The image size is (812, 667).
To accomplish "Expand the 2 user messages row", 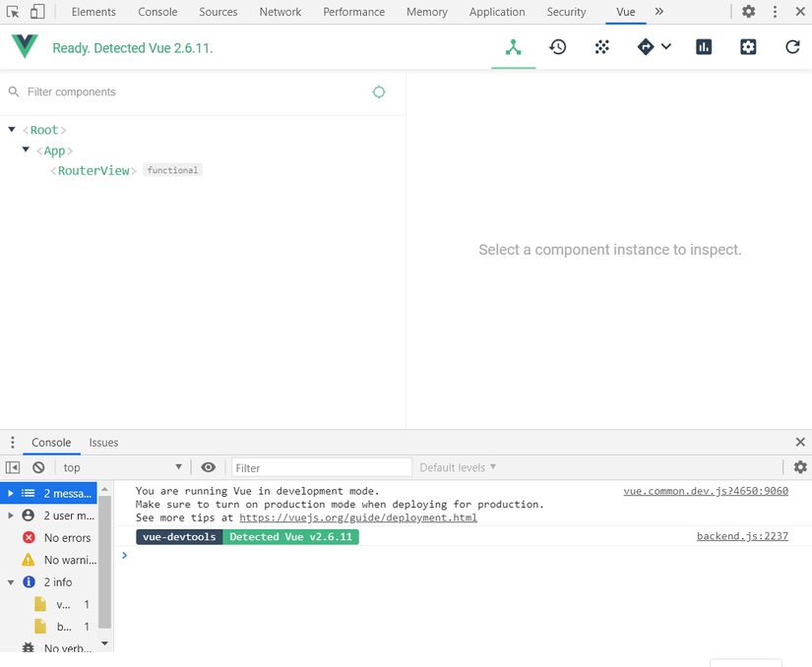I will coord(48,515).
